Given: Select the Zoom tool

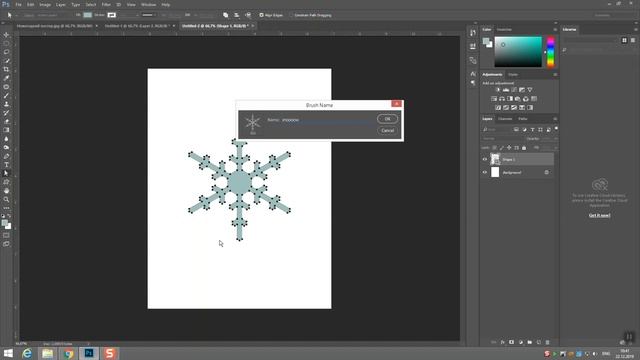Looking at the screenshot, I should point(6,199).
